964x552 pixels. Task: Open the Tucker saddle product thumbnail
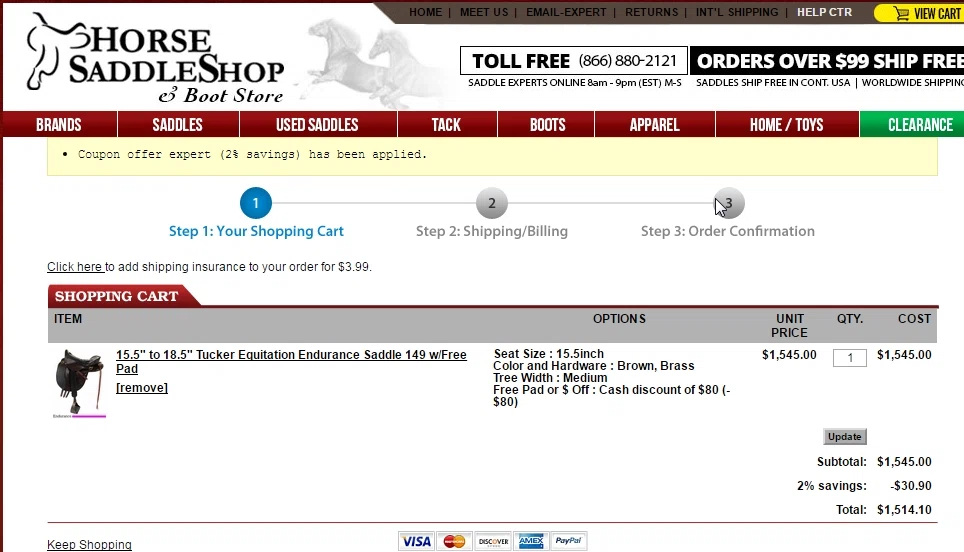79,384
